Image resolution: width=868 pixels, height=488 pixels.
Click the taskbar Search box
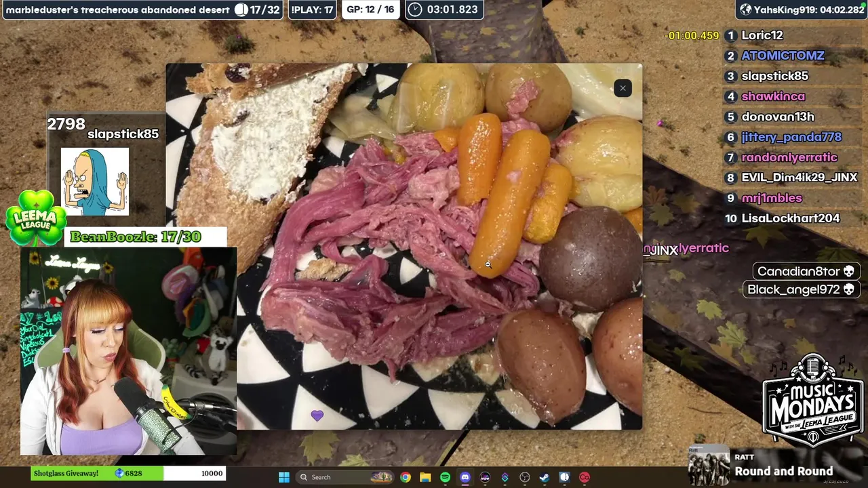click(346, 477)
